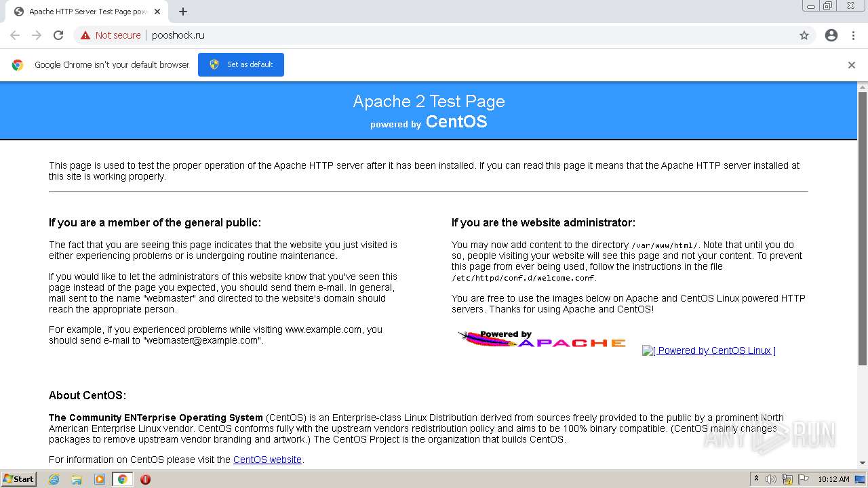This screenshot has width=868, height=488.
Task: Open the Powered by CentOS Linux link
Action: pos(709,350)
